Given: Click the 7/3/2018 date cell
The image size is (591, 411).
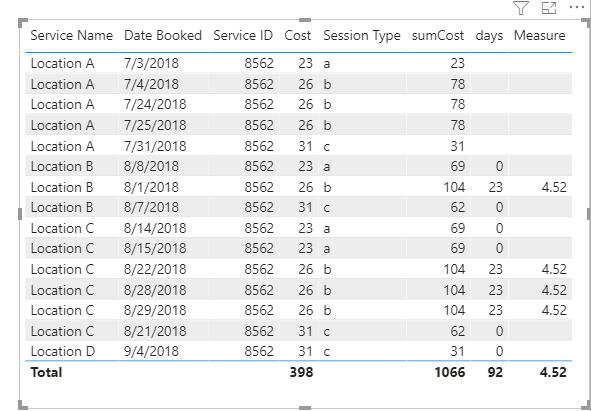Looking at the screenshot, I should click(x=151, y=63).
